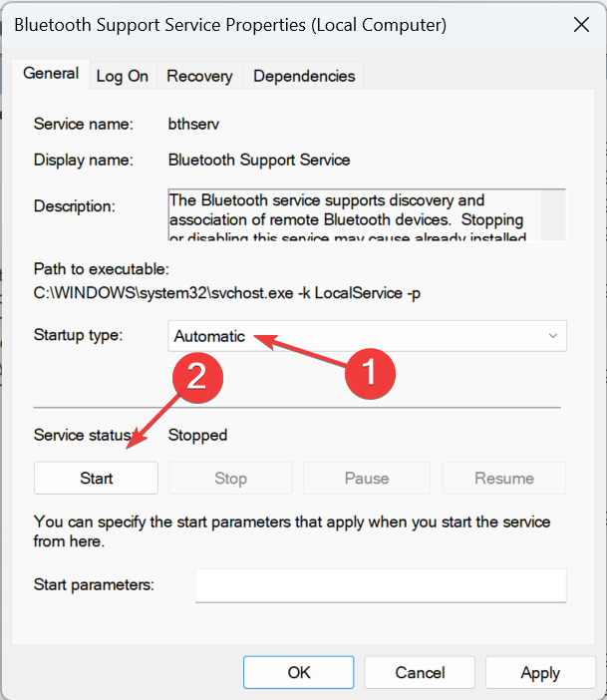Click the Start parameters input field
This screenshot has height=700, width=607.
381,585
